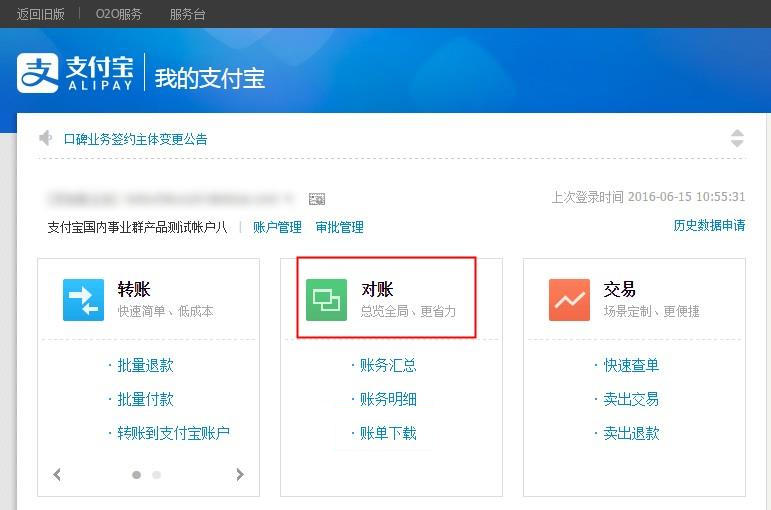
Task: Click the Alipay logo icon
Action: pos(37,73)
